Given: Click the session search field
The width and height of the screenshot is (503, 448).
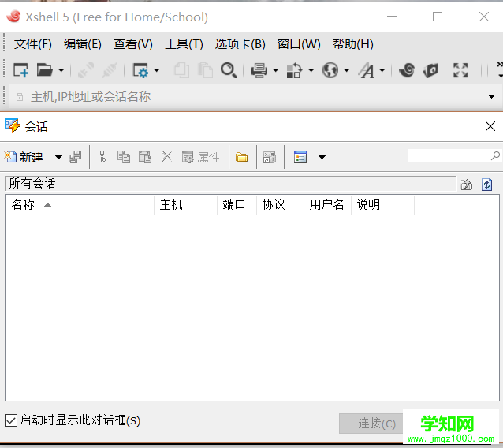Looking at the screenshot, I should pos(454,155).
